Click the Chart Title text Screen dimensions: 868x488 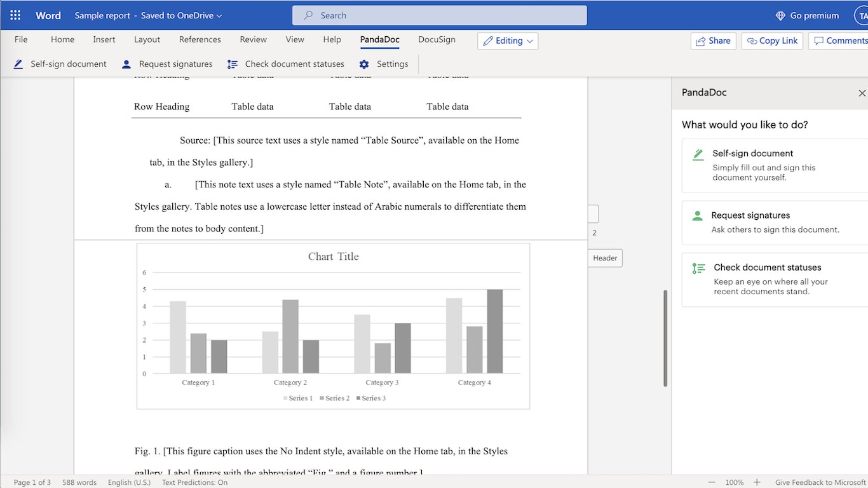click(x=334, y=257)
